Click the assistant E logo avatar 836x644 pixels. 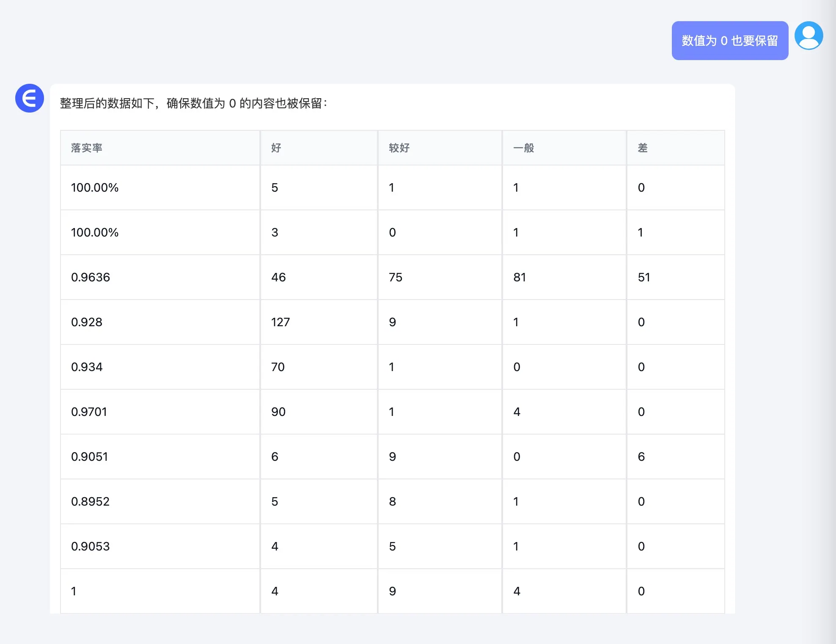[x=30, y=98]
